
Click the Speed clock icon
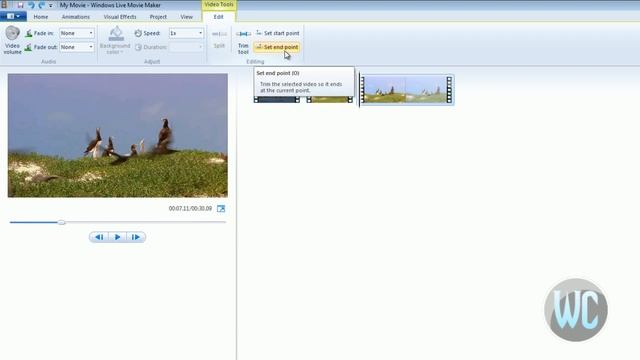138,33
